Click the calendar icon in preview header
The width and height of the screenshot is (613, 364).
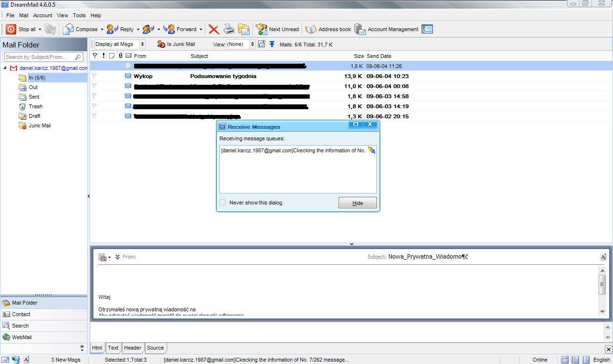click(102, 257)
